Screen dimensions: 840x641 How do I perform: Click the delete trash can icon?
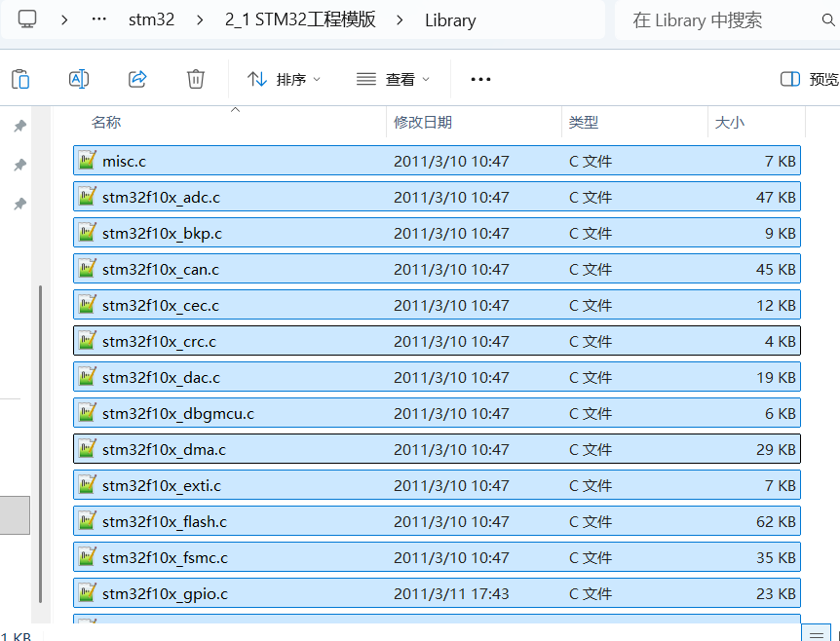(x=196, y=79)
